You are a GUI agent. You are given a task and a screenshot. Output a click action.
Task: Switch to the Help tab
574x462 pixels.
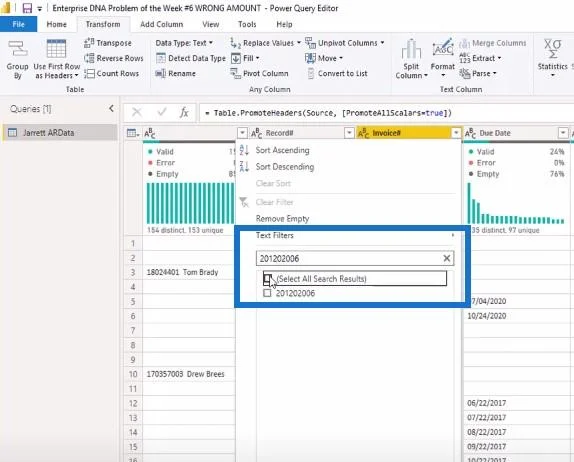(x=284, y=24)
